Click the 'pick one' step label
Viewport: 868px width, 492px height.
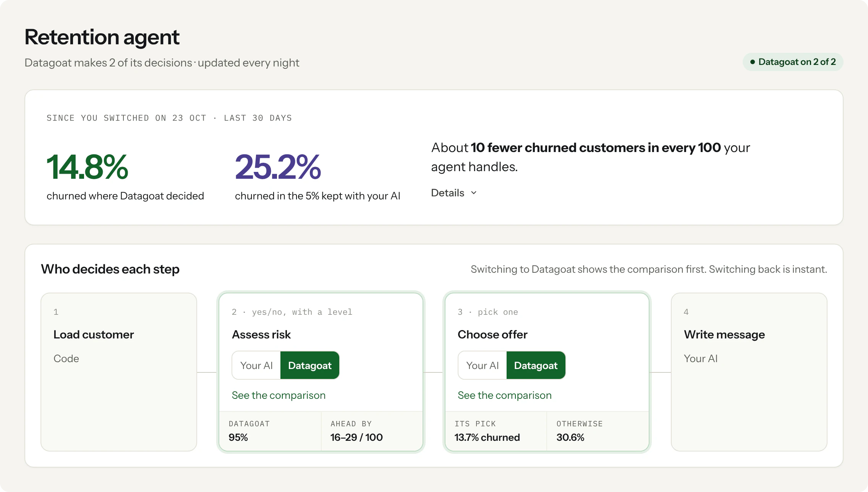(498, 312)
